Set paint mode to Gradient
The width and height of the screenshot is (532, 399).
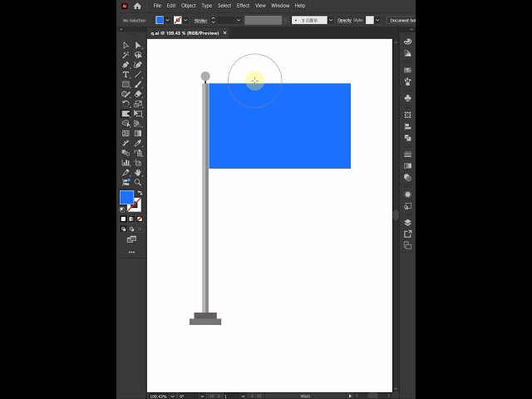click(131, 219)
